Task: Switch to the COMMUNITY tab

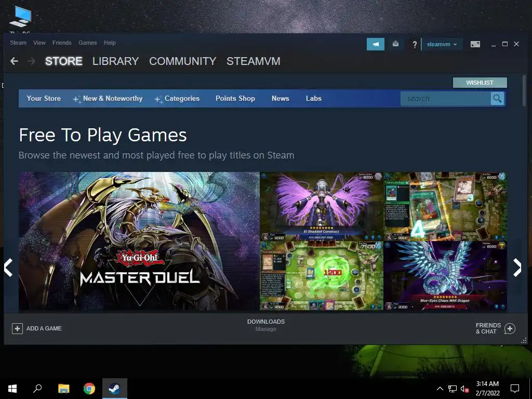Action: tap(182, 61)
